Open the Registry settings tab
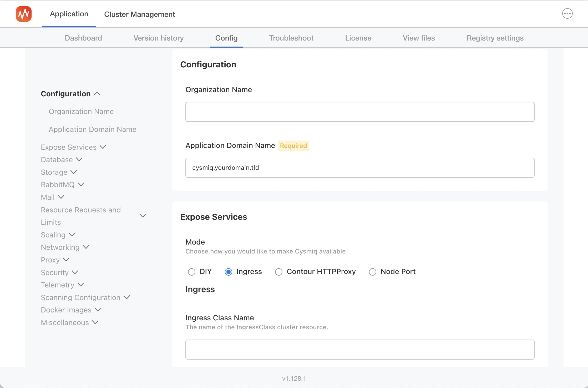Image resolution: width=588 pixels, height=388 pixels. [x=495, y=38]
